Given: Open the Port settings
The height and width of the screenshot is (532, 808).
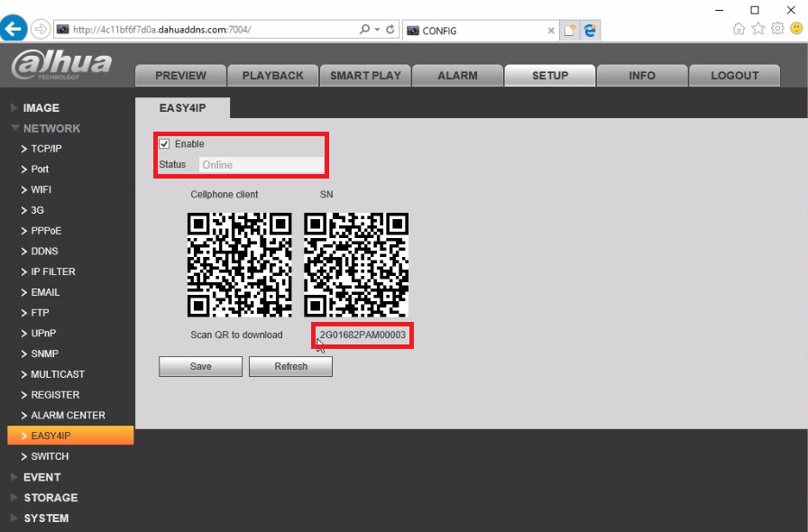Looking at the screenshot, I should (x=39, y=170).
